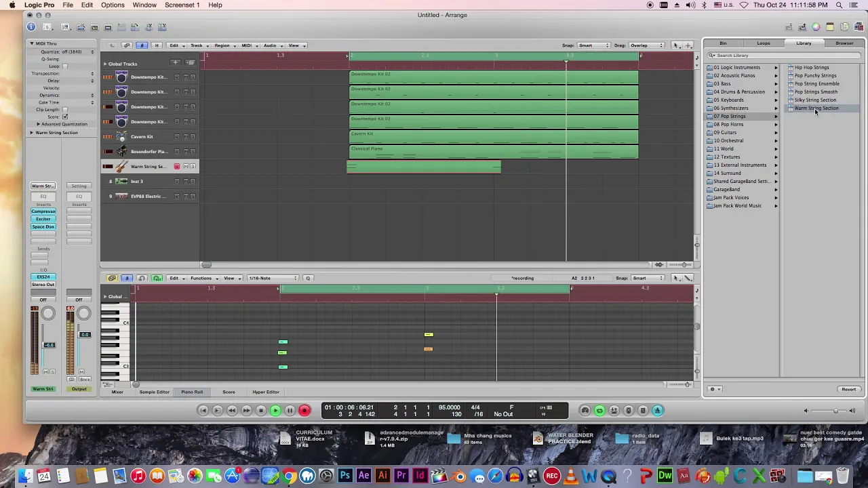Viewport: 868px width, 488px height.
Task: Click the Warm String channel pan knob
Action: pos(48,313)
